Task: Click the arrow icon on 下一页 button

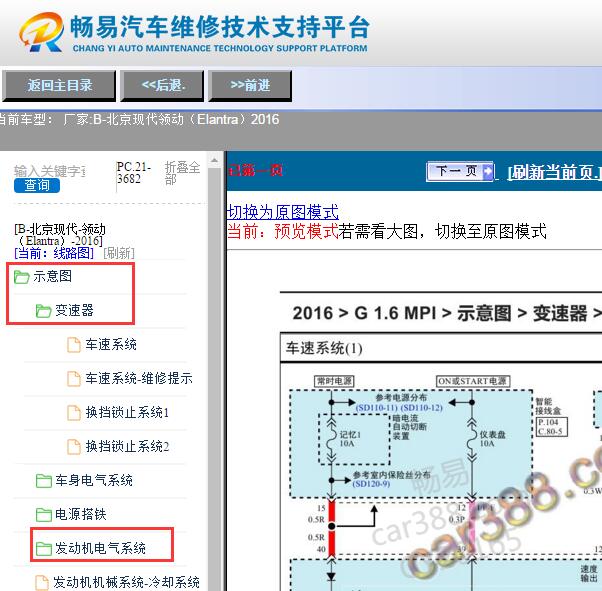Action: (x=486, y=171)
